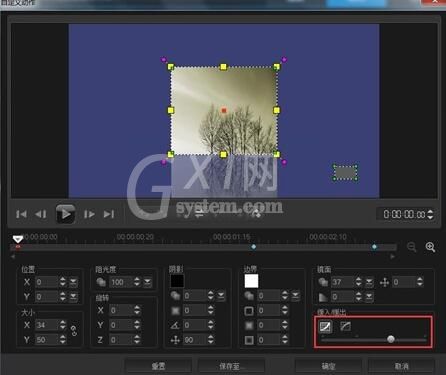The height and width of the screenshot is (375, 446).
Task: Enable the ease-in button
Action: click(x=325, y=326)
